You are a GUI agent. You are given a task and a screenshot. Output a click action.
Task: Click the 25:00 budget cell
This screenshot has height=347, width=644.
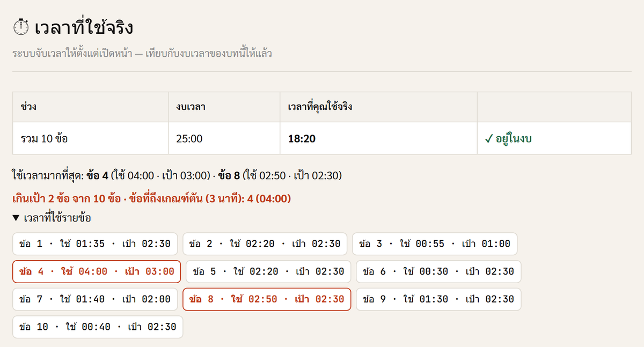click(x=224, y=138)
